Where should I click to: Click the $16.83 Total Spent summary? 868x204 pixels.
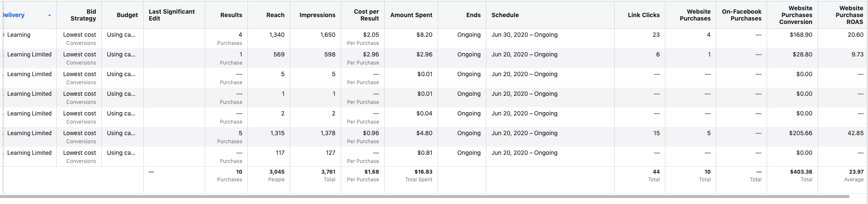coord(423,172)
